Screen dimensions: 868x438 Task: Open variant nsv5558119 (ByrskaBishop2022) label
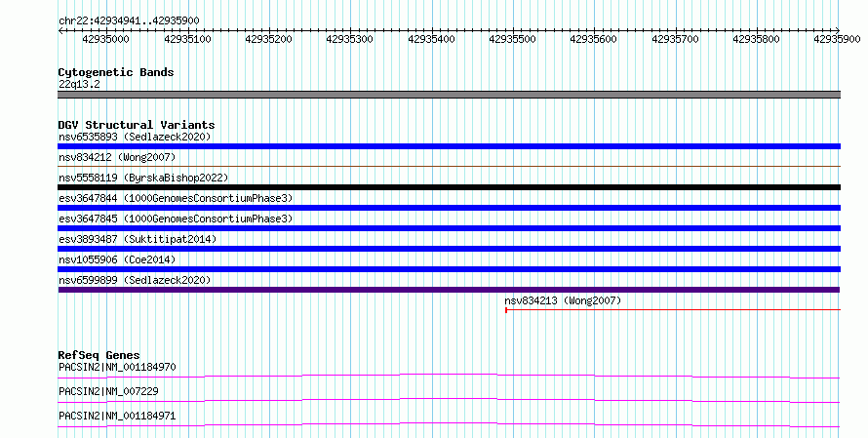(143, 178)
